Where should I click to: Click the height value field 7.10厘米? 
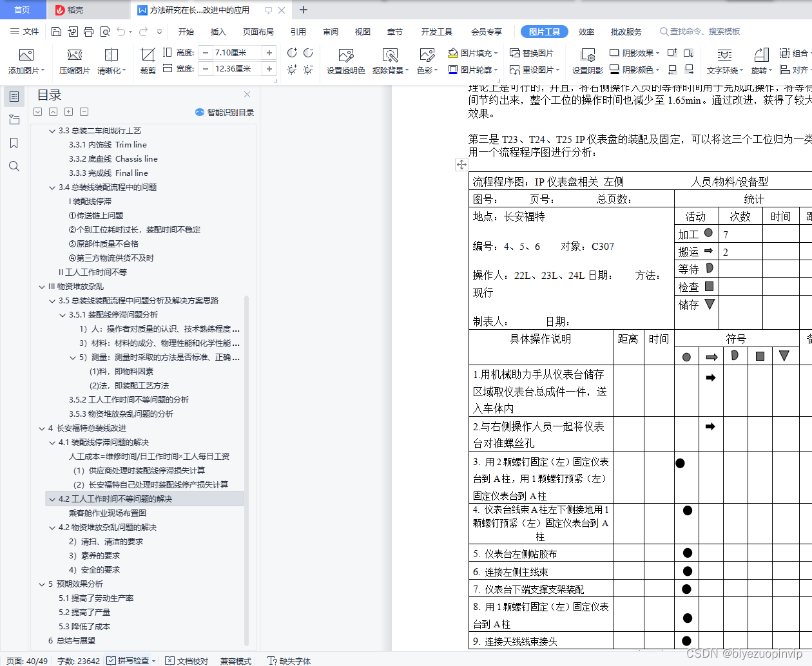click(237, 53)
